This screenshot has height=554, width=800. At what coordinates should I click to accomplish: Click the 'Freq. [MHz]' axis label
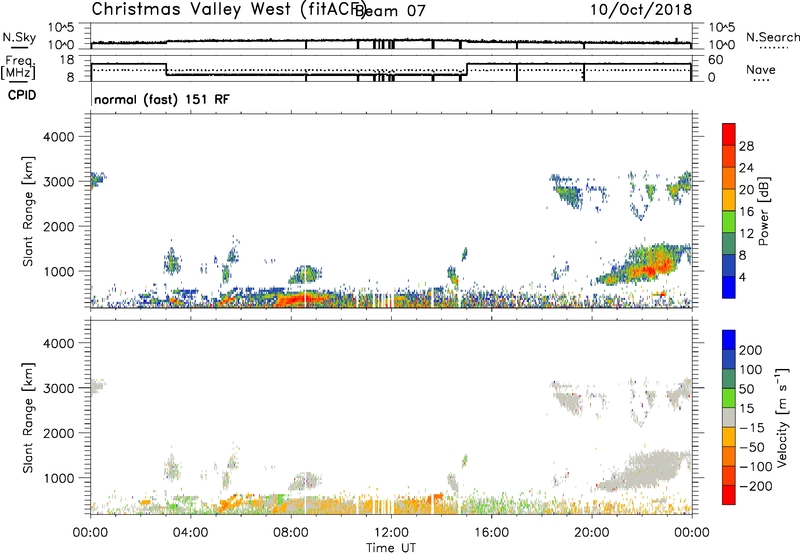(18, 68)
